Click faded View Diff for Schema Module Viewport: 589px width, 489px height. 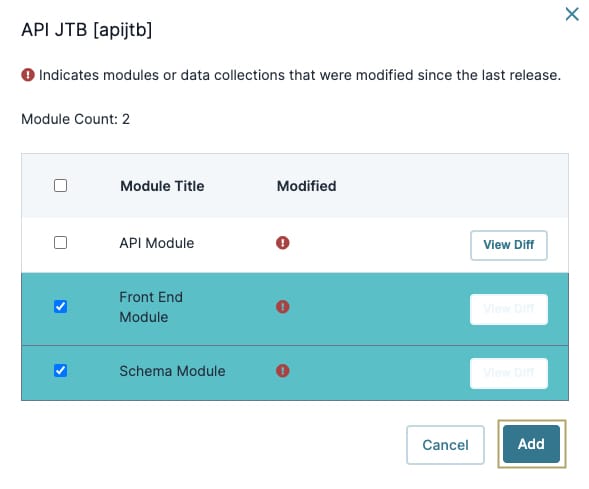click(509, 373)
